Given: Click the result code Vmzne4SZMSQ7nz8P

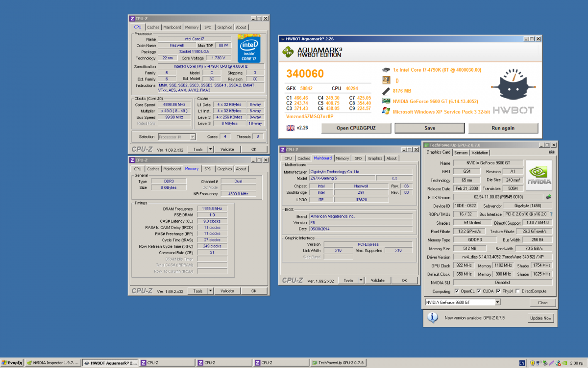Looking at the screenshot, I should pyautogui.click(x=310, y=116).
